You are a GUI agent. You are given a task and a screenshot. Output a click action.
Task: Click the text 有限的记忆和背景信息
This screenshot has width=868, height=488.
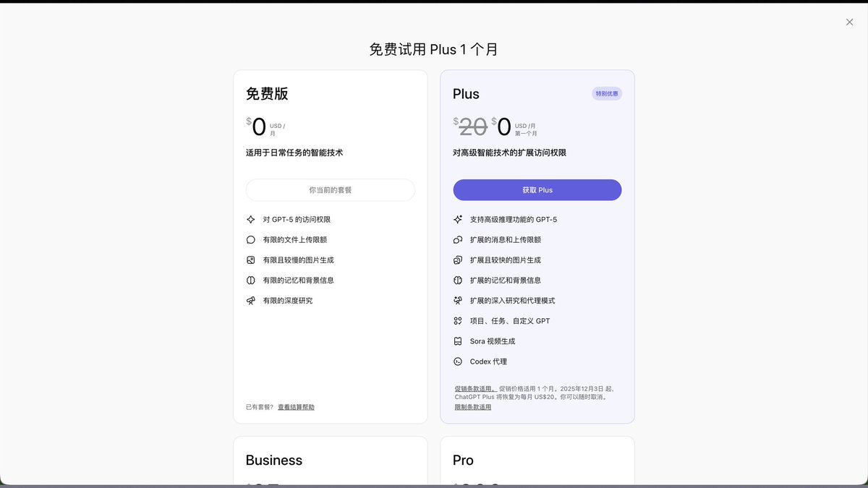pyautogui.click(x=299, y=280)
